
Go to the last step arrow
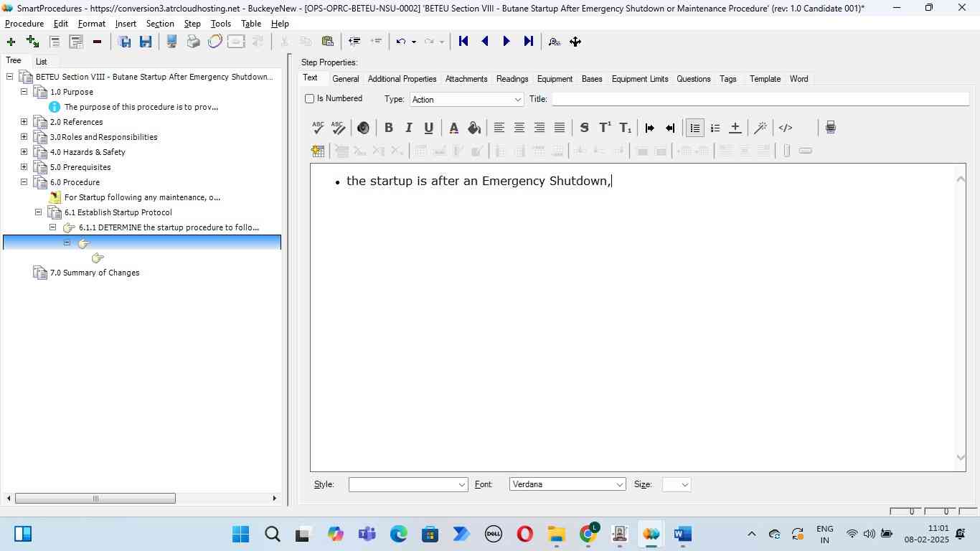point(529,42)
